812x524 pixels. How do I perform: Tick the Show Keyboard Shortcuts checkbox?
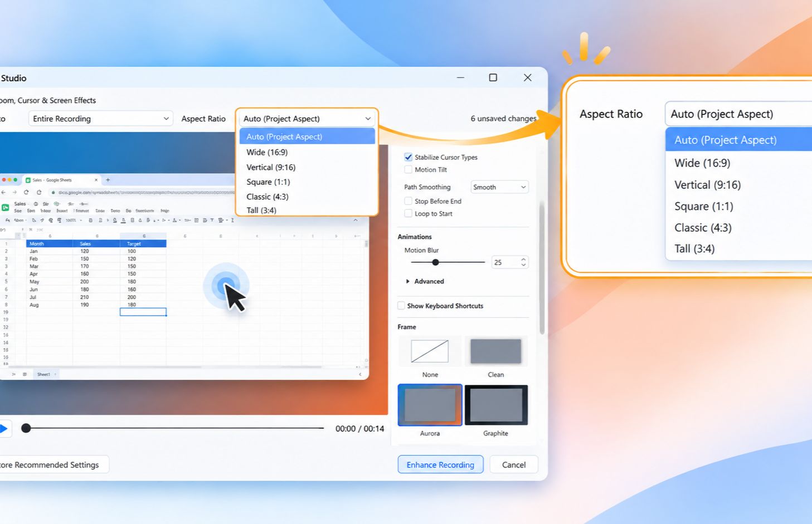401,306
